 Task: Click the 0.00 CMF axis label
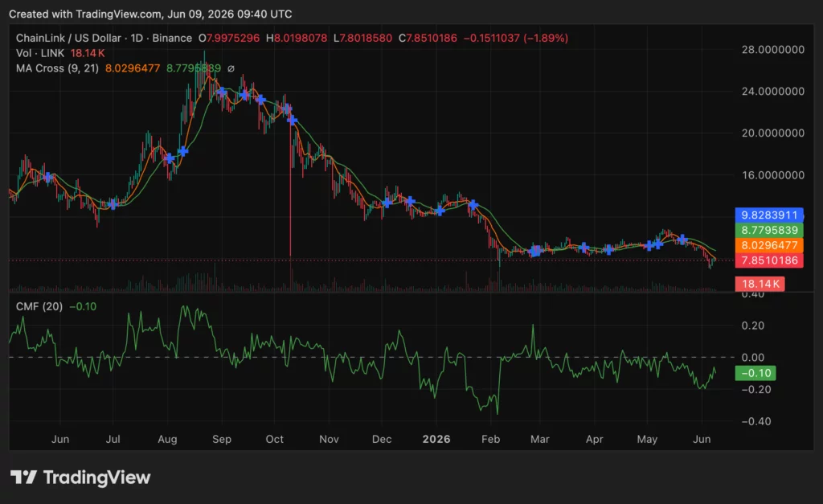752,358
